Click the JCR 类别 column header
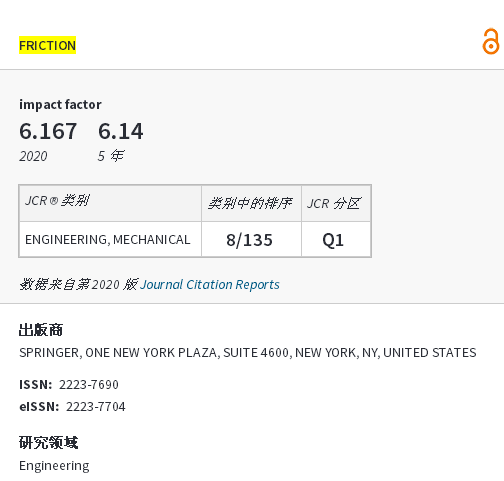 pyautogui.click(x=110, y=203)
